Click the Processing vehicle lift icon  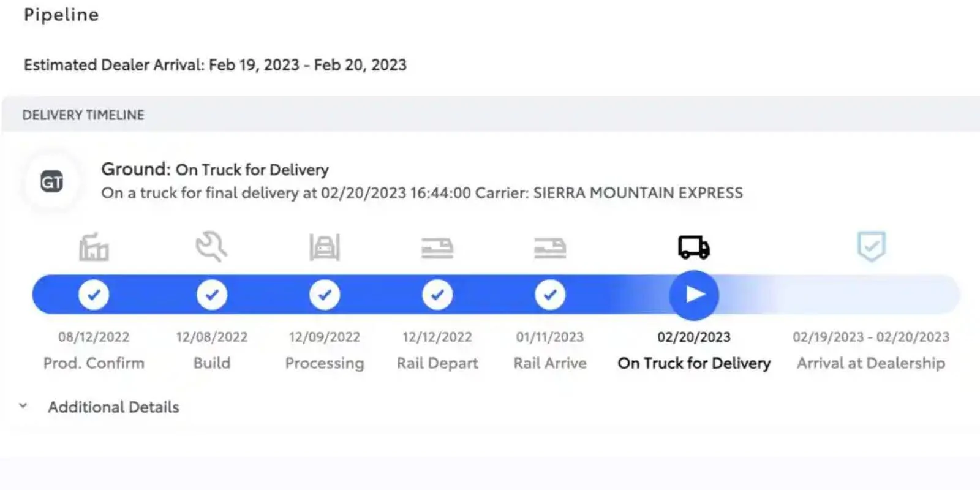click(325, 247)
